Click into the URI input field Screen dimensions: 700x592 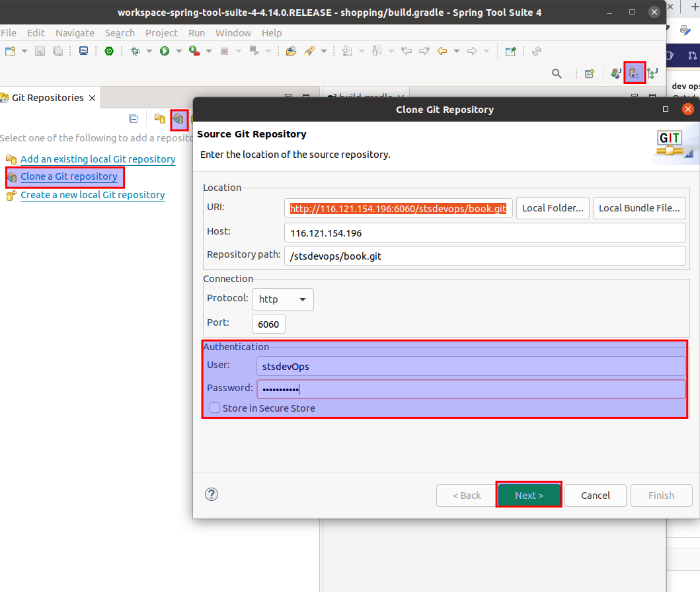click(398, 208)
